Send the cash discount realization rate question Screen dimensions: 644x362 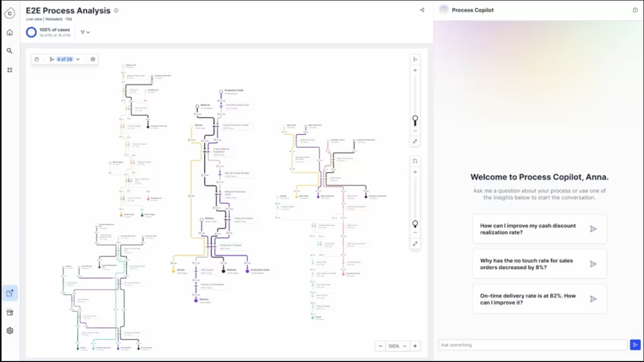tap(594, 229)
